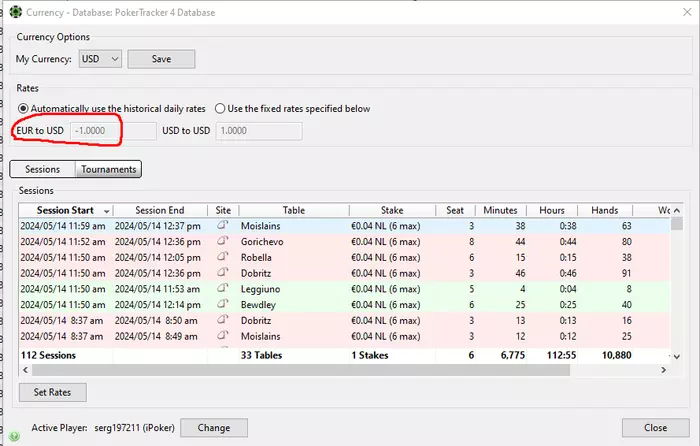Click the EUR to USD rate field
The image size is (700, 446).
[x=113, y=131]
